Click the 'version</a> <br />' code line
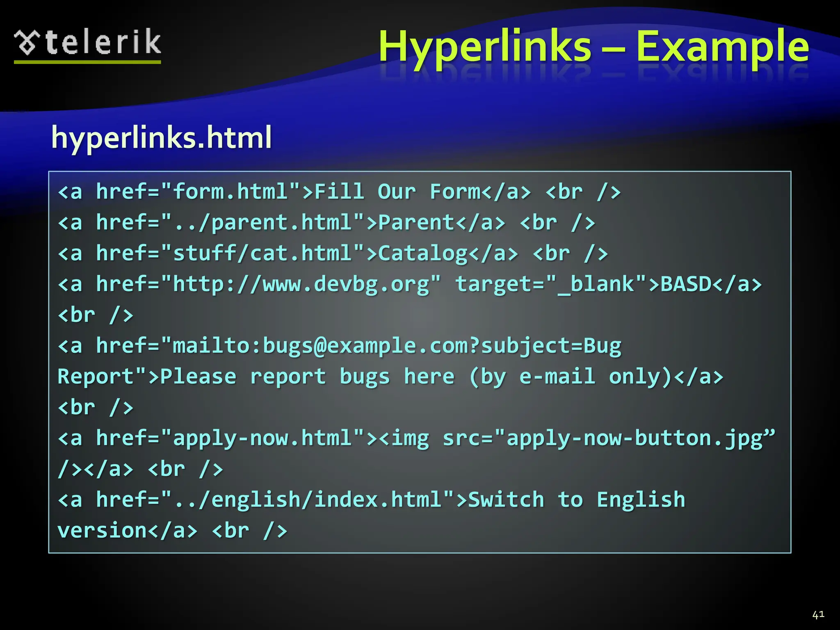The height and width of the screenshot is (630, 840). tap(172, 530)
